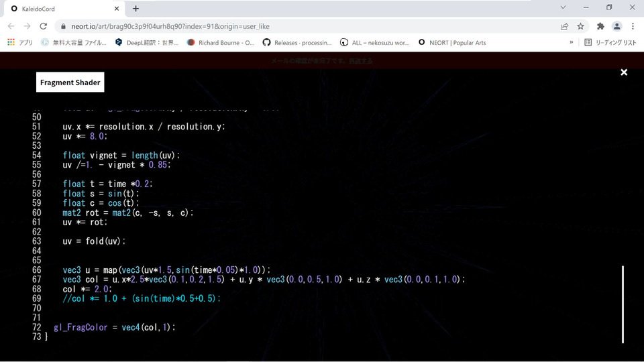This screenshot has width=644, height=362.
Task: Click the 'gl_FragColor = vec4(col,1);' line
Action: point(115,327)
